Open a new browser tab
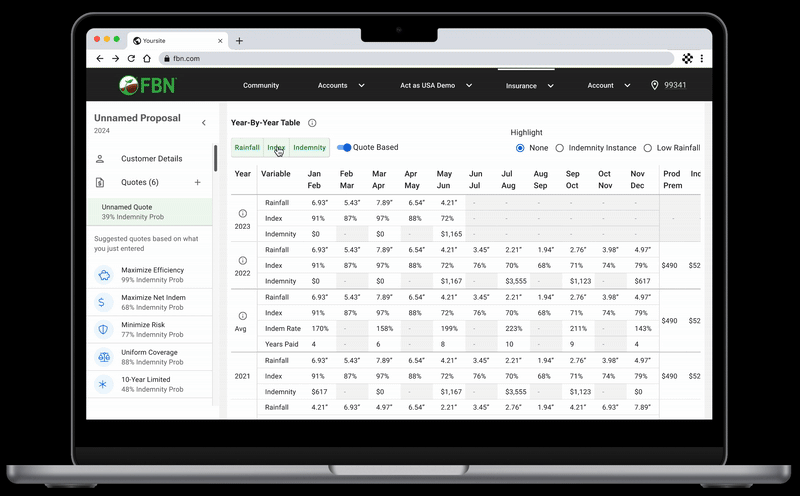The height and width of the screenshot is (496, 800). point(239,41)
